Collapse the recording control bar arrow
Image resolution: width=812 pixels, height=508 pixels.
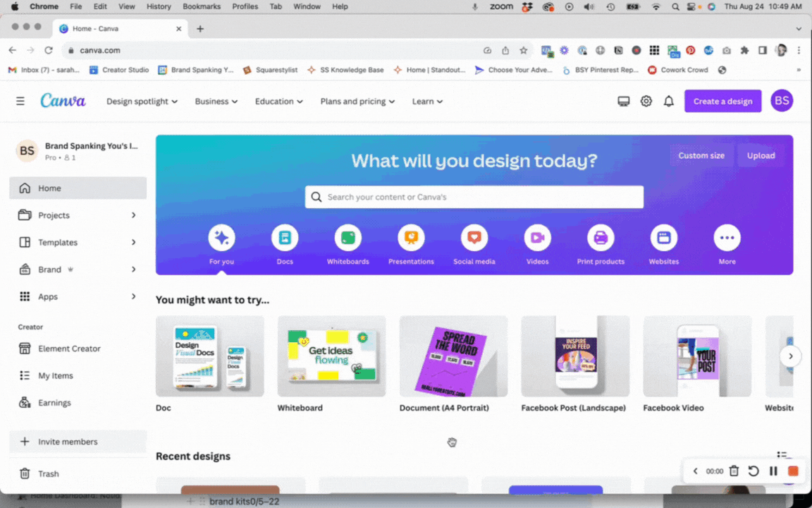point(696,471)
